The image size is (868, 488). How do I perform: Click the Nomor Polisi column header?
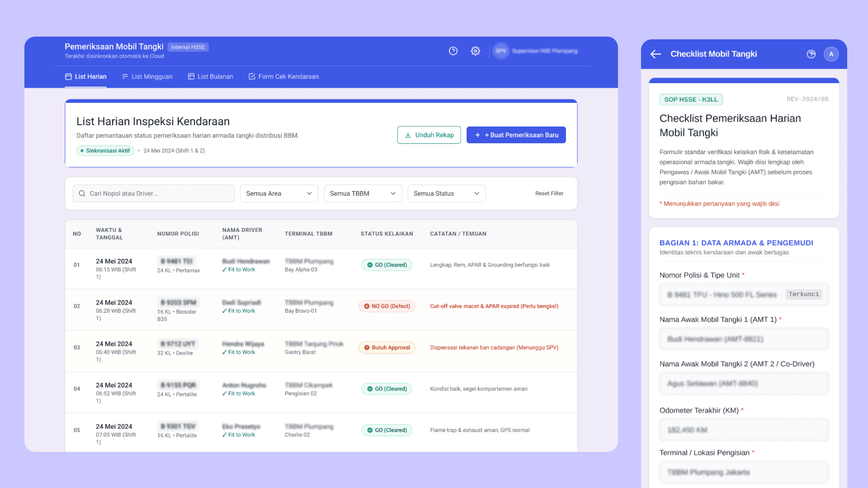tap(178, 234)
